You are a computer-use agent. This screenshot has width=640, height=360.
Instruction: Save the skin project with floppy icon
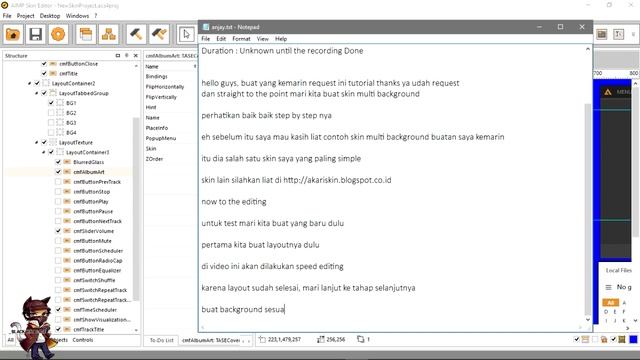pyautogui.click(x=36, y=34)
